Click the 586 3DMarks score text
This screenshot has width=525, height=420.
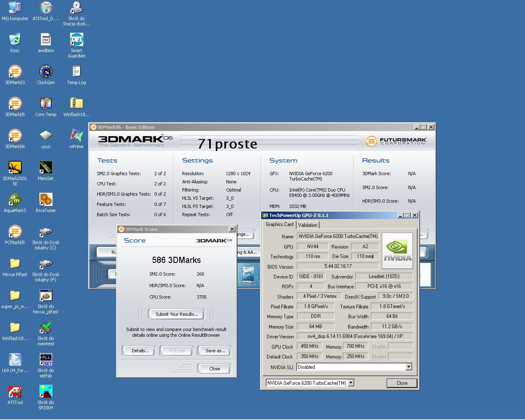coord(176,260)
